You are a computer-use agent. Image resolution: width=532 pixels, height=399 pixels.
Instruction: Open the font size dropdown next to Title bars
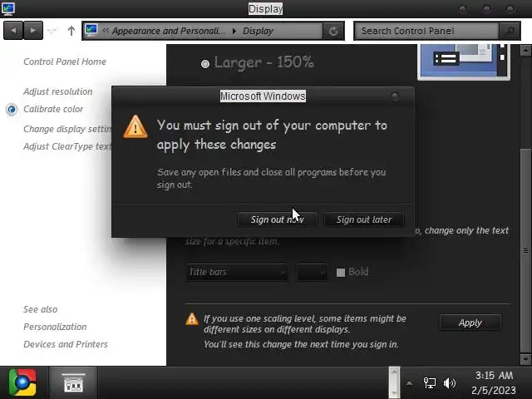click(313, 272)
